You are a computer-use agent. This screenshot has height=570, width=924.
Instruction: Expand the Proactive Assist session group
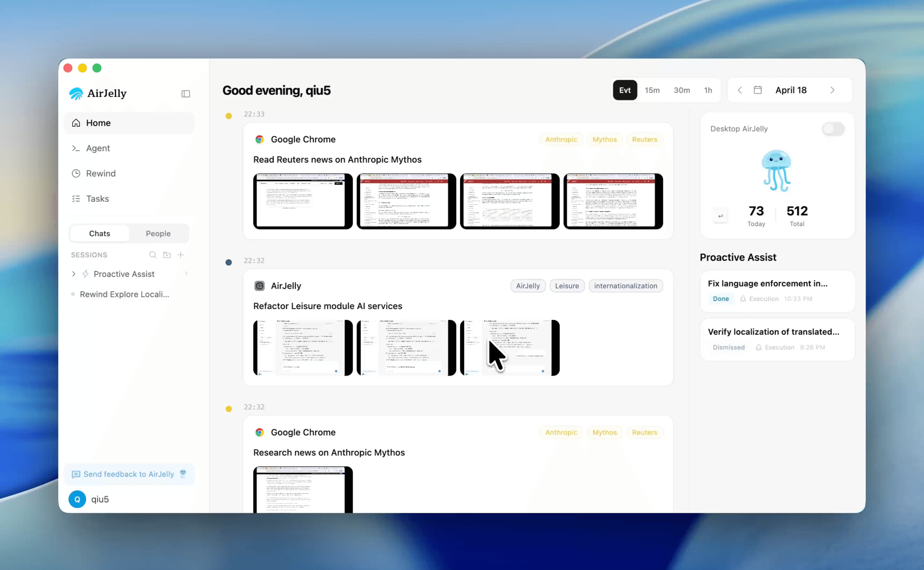pyautogui.click(x=74, y=274)
